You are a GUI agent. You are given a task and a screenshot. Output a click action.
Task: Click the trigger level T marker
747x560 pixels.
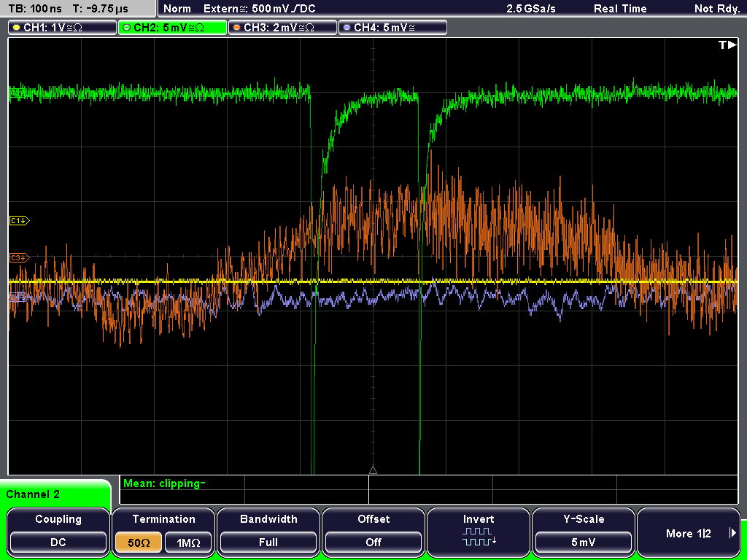[x=727, y=44]
